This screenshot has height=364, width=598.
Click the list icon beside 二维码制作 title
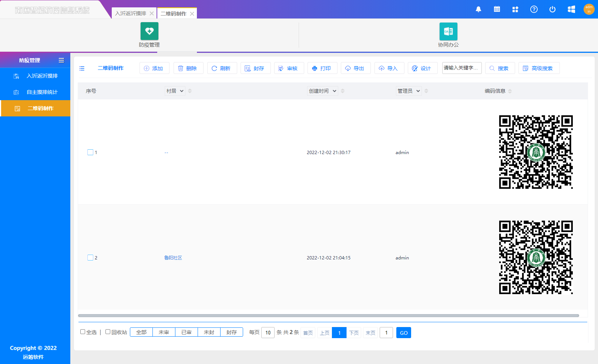pyautogui.click(x=82, y=68)
